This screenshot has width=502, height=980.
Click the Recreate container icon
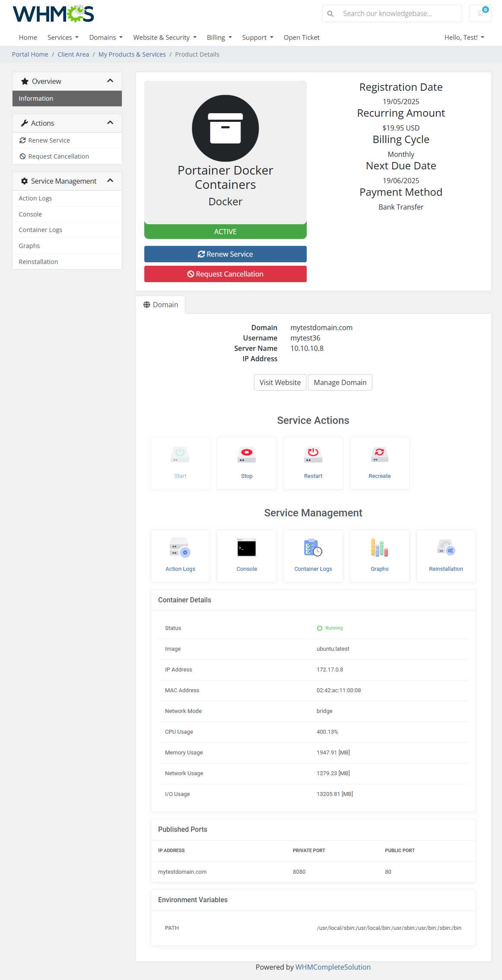pyautogui.click(x=379, y=455)
